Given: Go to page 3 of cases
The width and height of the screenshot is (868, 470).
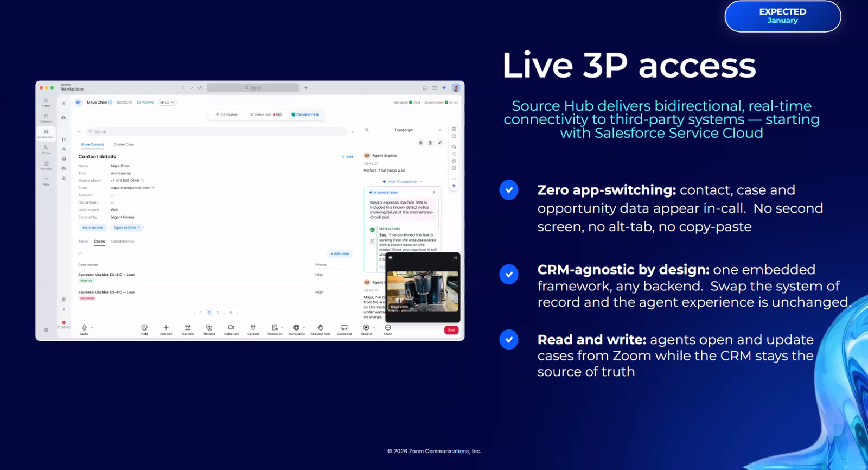Looking at the screenshot, I should (x=218, y=313).
